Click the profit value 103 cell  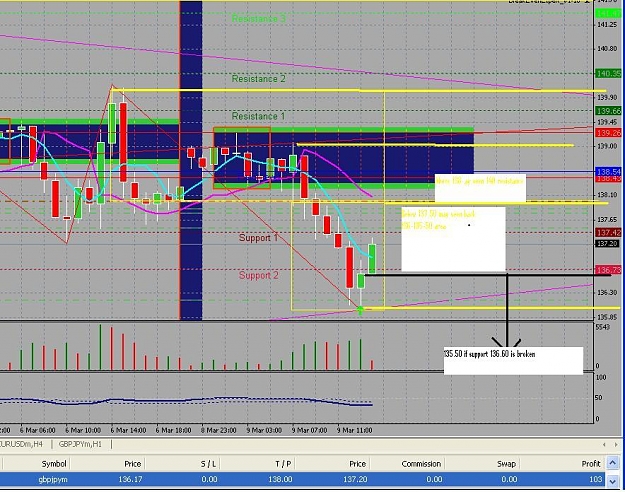pos(596,479)
